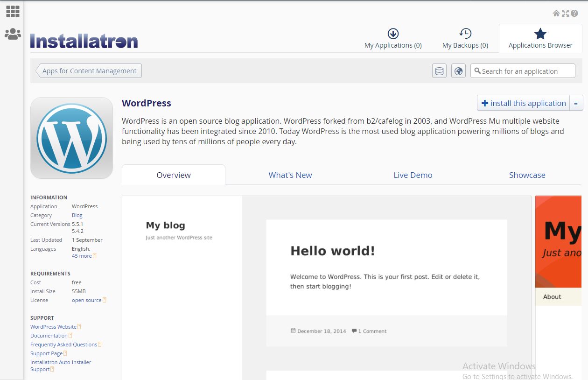Open the Live Demo tab
The width and height of the screenshot is (588, 380).
pyautogui.click(x=413, y=175)
